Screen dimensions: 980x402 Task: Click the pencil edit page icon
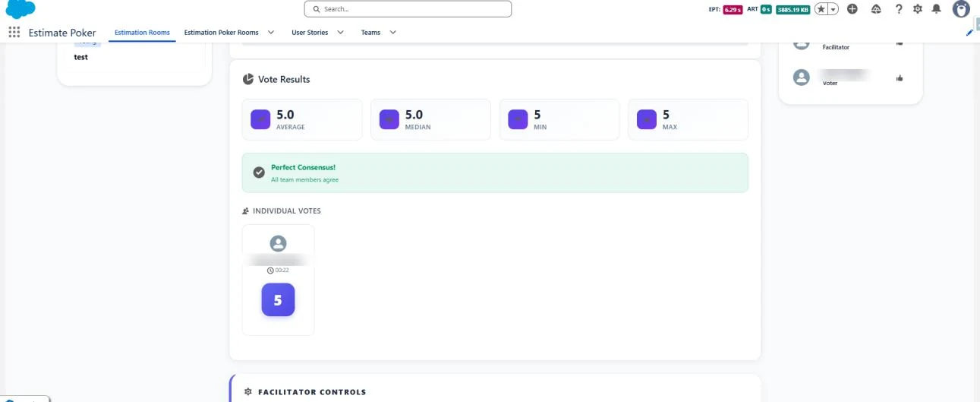[x=969, y=33]
